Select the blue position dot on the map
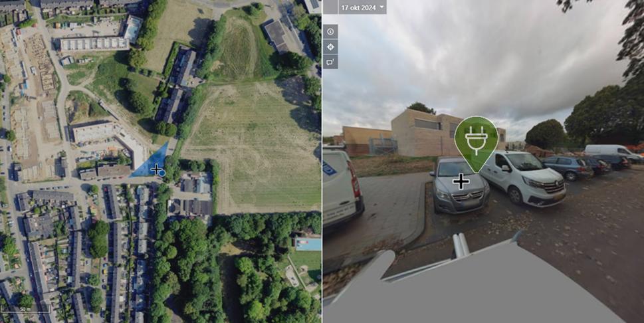The image size is (644, 323). point(161,173)
